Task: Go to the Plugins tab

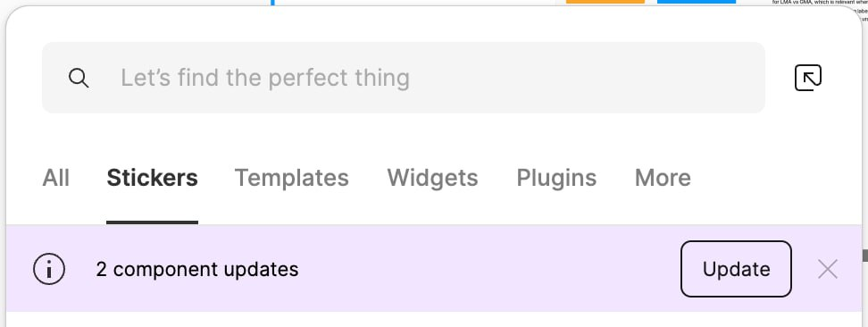Action: pyautogui.click(x=556, y=178)
